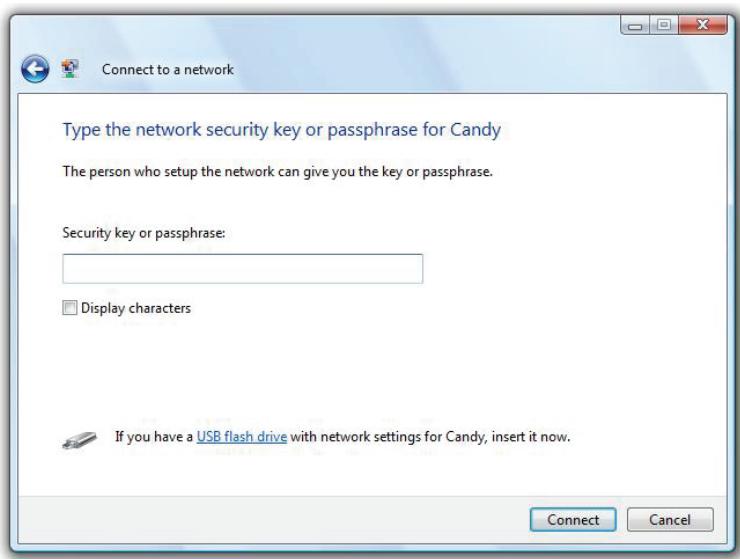The width and height of the screenshot is (740, 559).
Task: Click the heading about passphrase for Candy
Action: click(282, 130)
